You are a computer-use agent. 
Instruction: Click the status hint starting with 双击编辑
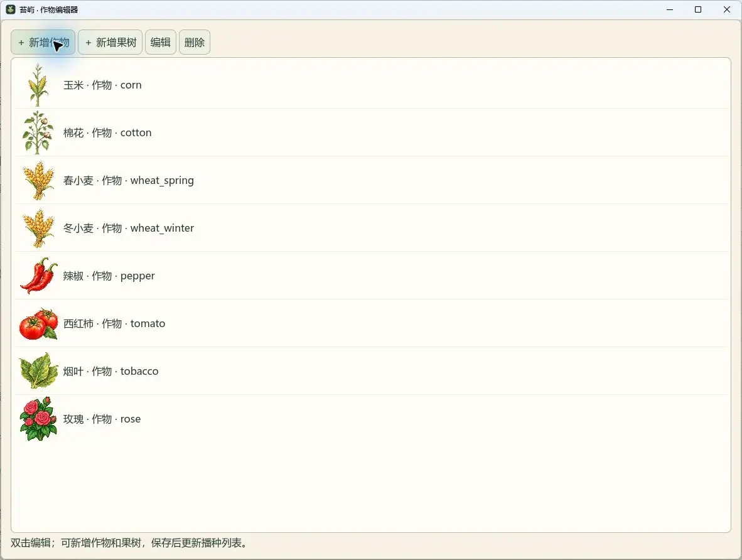(130, 543)
